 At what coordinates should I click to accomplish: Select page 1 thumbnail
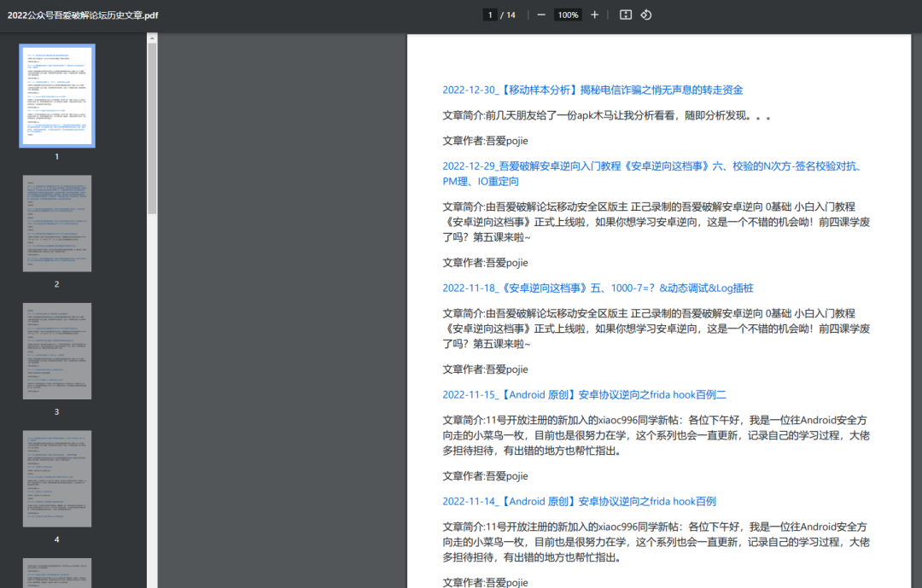pyautogui.click(x=57, y=96)
